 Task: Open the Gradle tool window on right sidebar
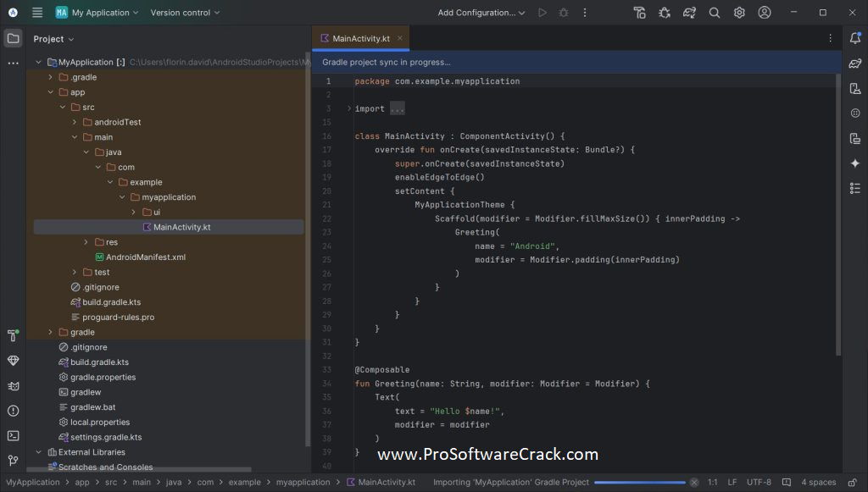(854, 64)
